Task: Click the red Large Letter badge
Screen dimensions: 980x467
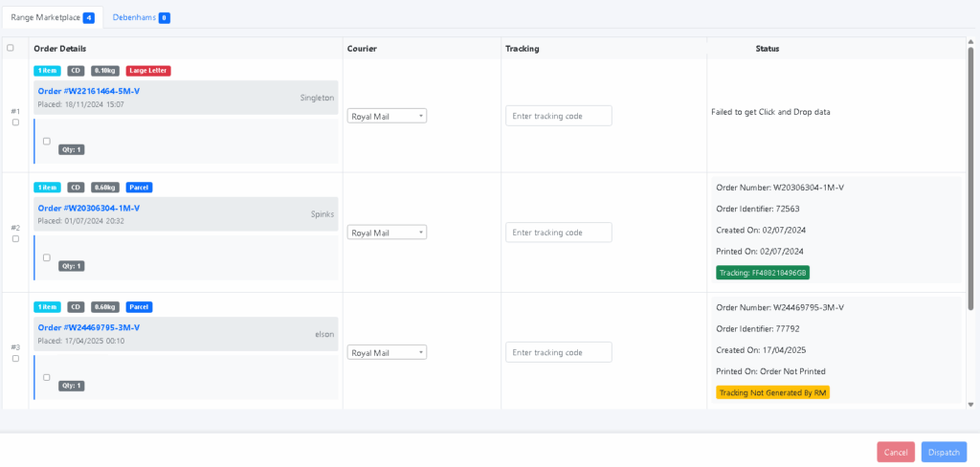Action: [x=148, y=70]
